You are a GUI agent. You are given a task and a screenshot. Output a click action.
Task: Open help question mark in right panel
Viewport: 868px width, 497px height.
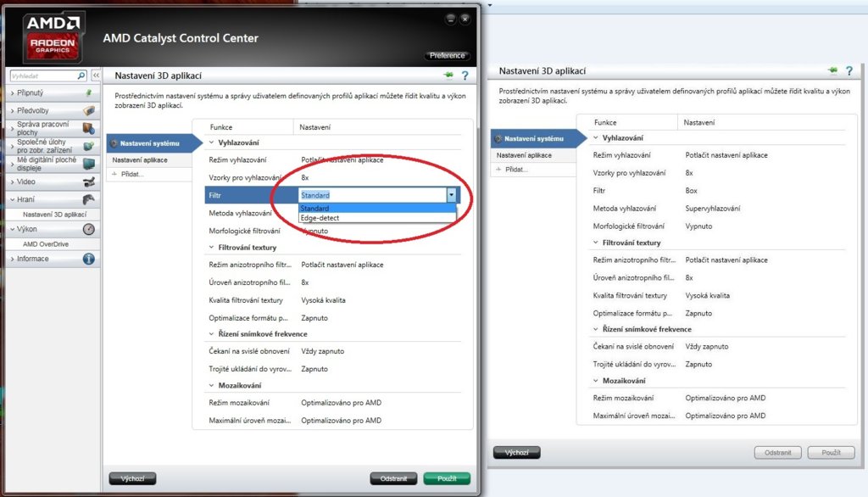pyautogui.click(x=849, y=71)
